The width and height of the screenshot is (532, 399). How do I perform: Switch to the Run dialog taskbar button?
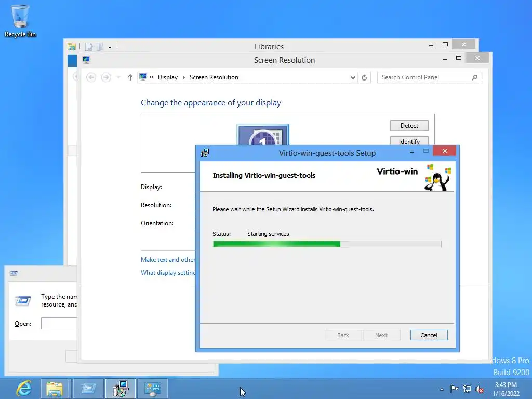88,389
